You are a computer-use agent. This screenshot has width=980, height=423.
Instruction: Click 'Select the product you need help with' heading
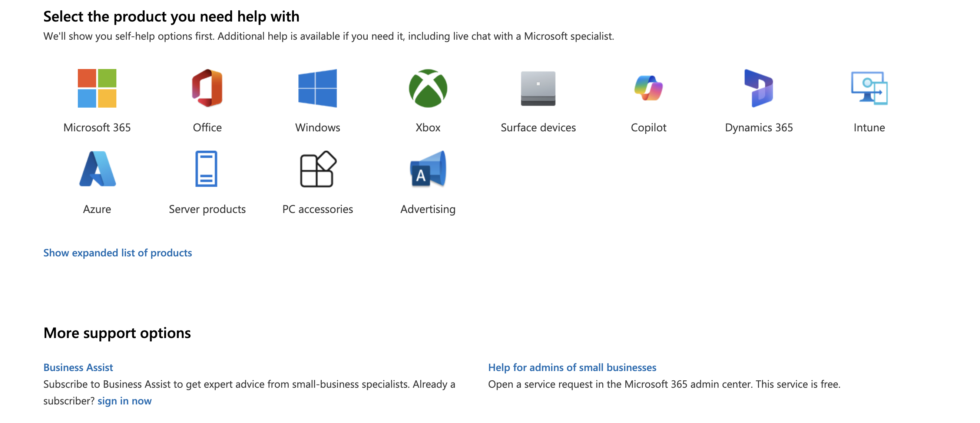171,17
